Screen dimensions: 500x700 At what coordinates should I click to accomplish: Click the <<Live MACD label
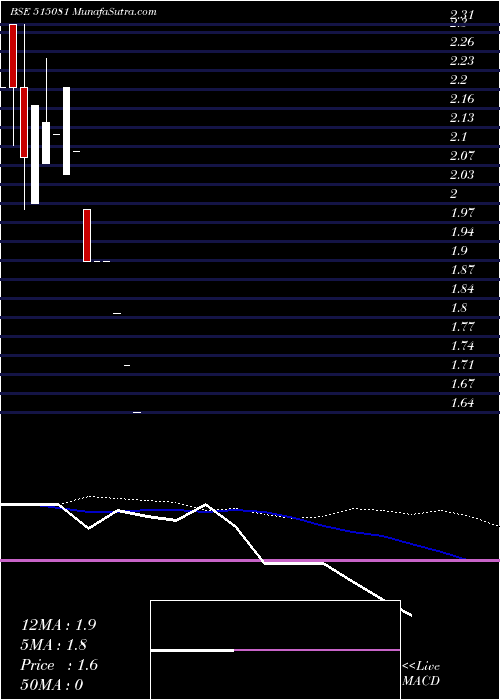(x=421, y=674)
